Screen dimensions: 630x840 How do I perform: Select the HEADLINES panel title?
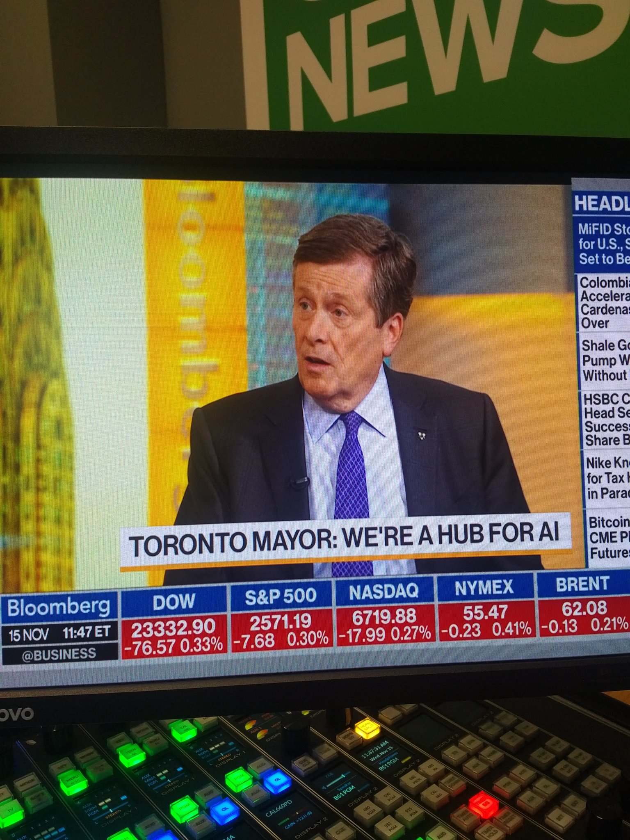click(602, 203)
